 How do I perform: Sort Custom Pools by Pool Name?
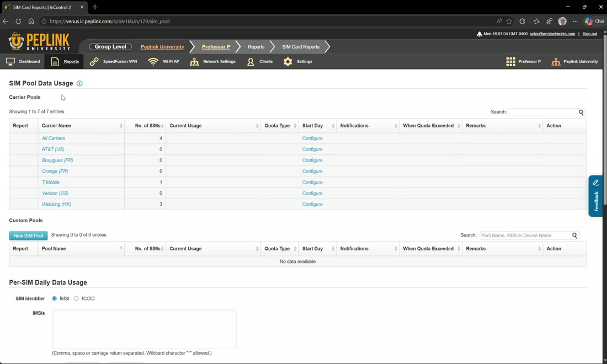81,249
